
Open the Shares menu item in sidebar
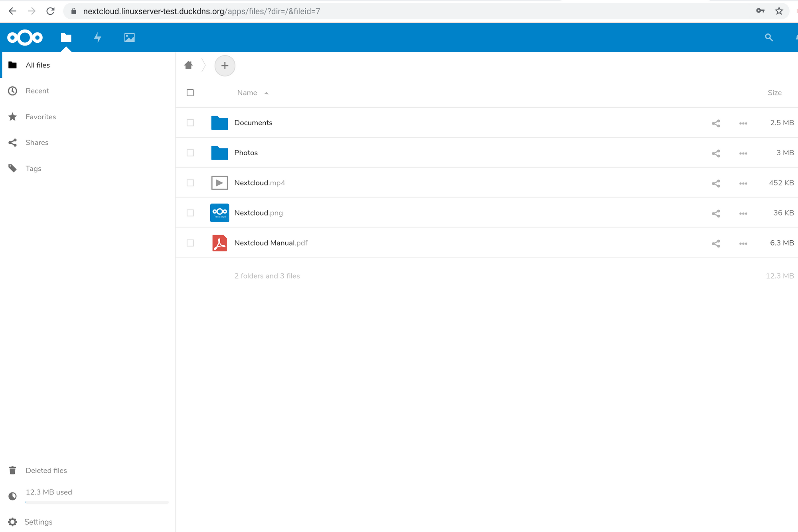click(36, 142)
